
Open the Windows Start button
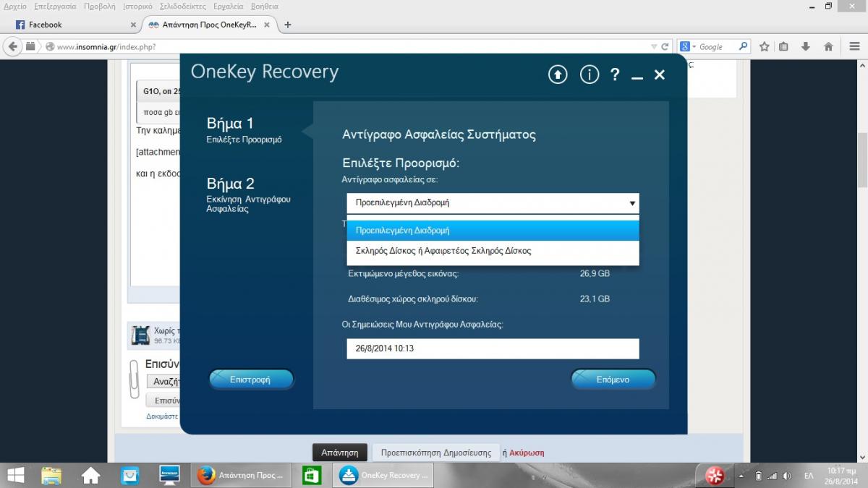pos(16,475)
